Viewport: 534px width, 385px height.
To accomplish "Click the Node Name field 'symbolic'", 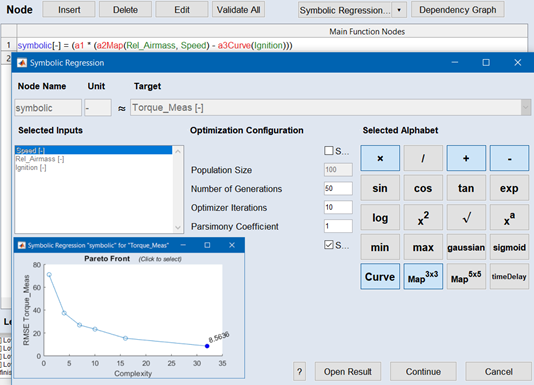I will (x=48, y=108).
